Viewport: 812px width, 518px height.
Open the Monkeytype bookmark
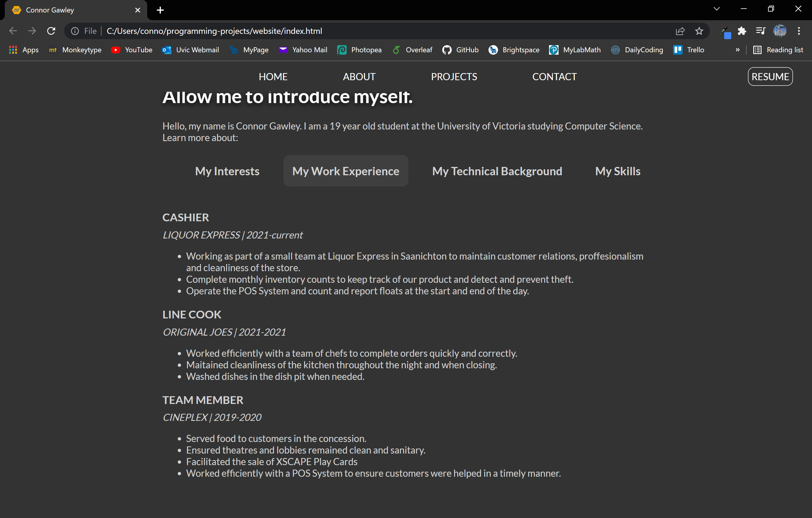tap(75, 50)
